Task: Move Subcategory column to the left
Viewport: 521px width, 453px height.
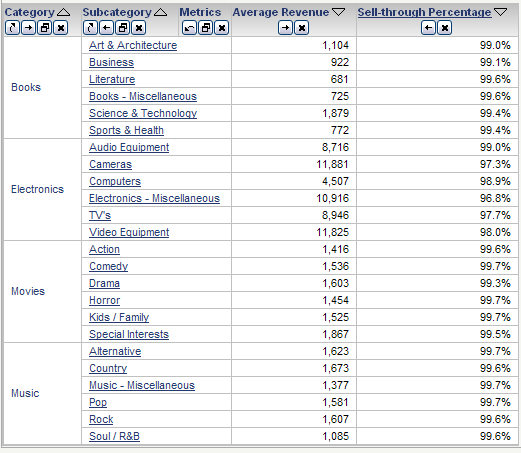Action: (106, 28)
